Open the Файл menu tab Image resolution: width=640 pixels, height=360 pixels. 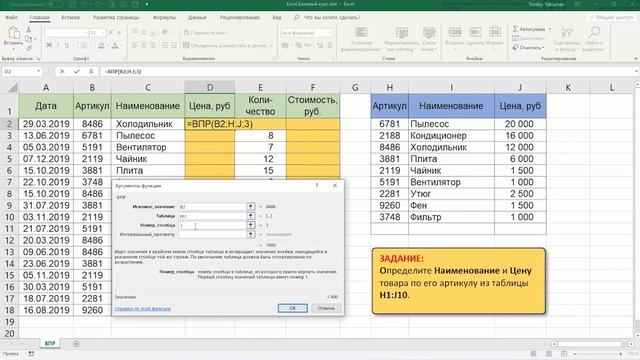tap(11, 18)
